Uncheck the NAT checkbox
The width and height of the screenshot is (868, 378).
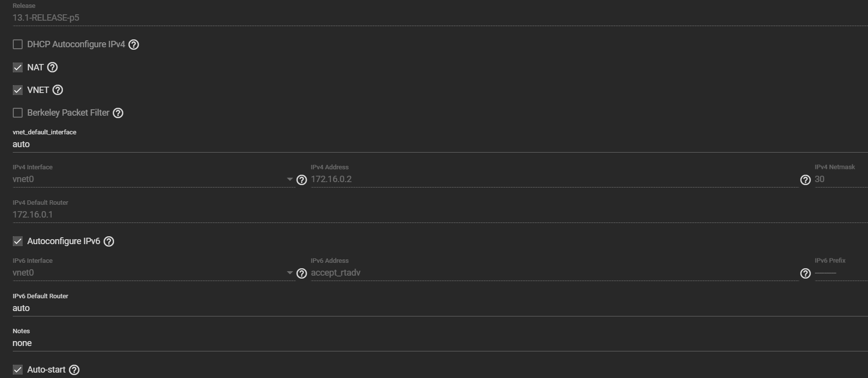click(18, 67)
